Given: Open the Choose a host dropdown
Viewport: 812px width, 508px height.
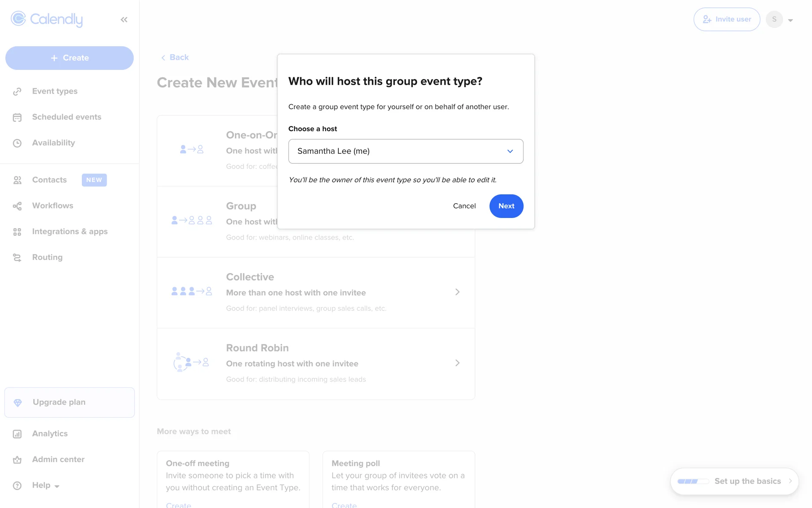Looking at the screenshot, I should point(406,151).
